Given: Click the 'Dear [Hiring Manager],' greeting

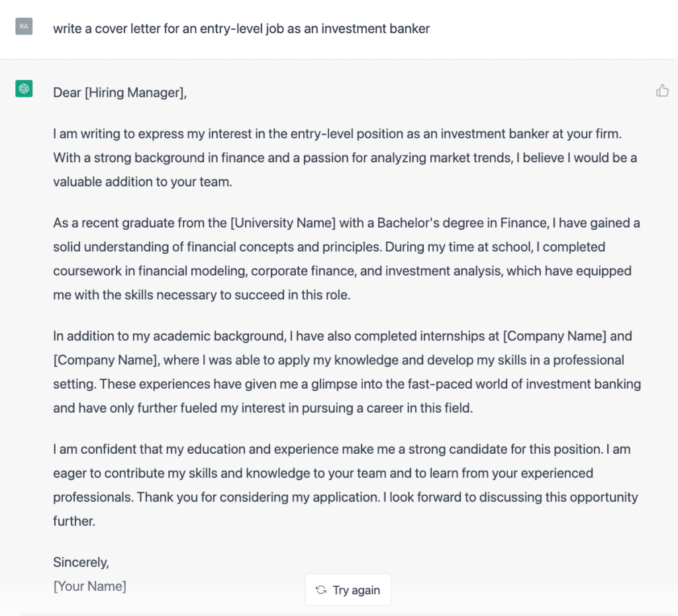Looking at the screenshot, I should [120, 93].
